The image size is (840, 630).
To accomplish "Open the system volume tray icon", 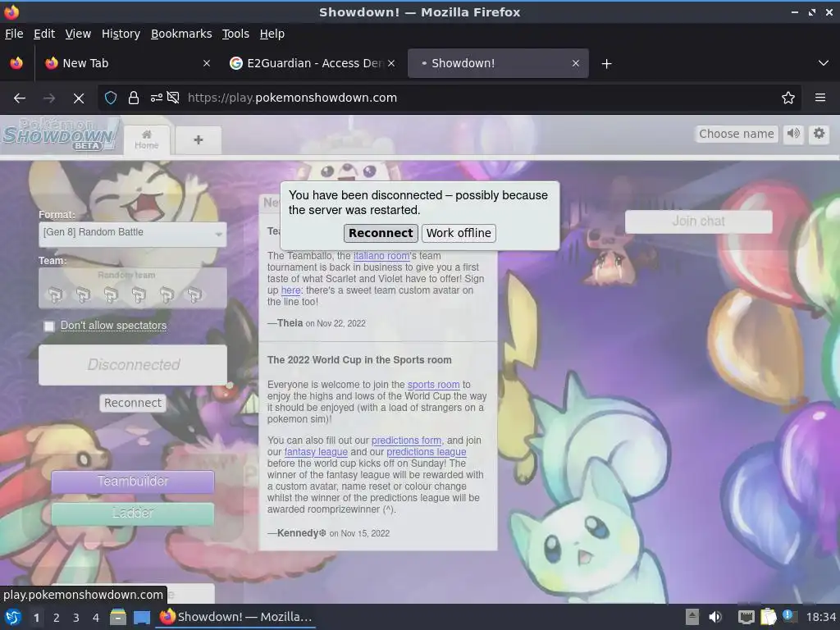I will (714, 617).
